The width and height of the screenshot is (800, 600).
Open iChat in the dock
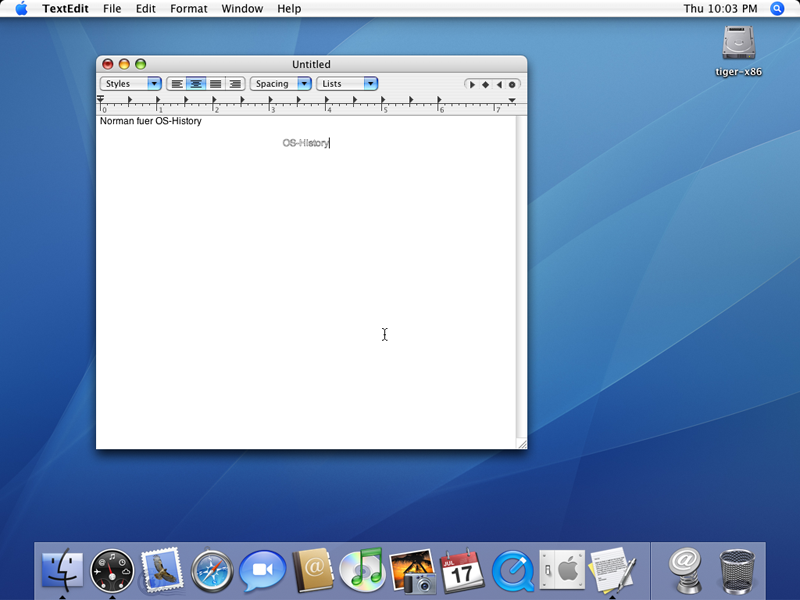tap(262, 570)
